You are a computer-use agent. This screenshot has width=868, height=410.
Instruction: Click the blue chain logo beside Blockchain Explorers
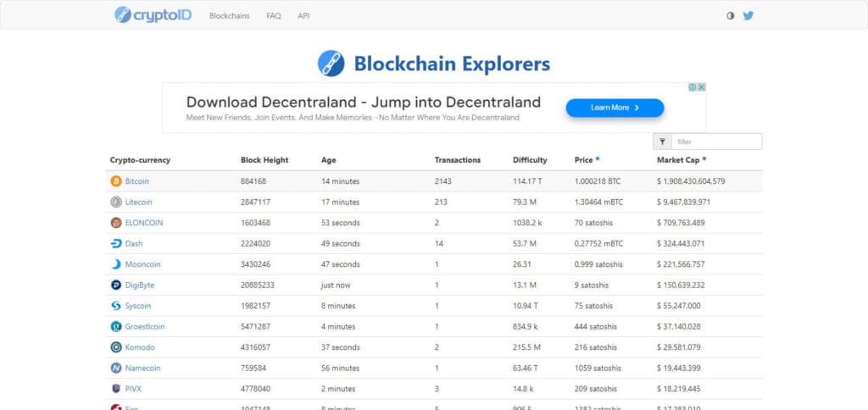tap(331, 63)
